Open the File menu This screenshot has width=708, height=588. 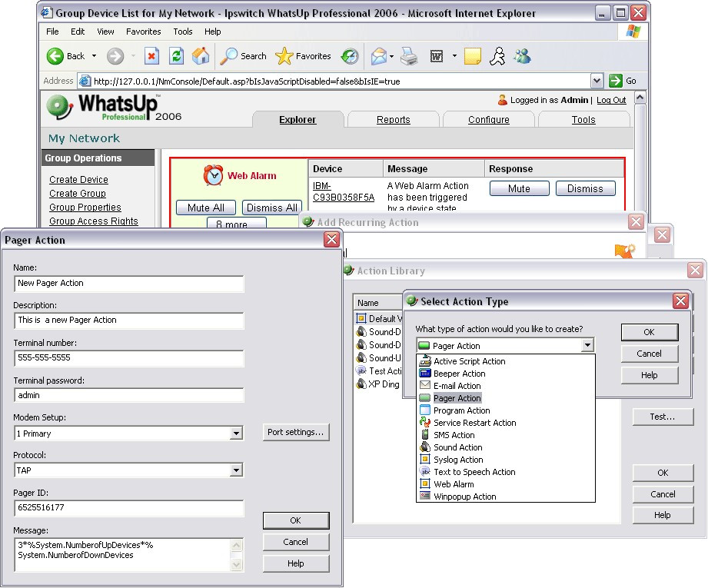tap(52, 32)
